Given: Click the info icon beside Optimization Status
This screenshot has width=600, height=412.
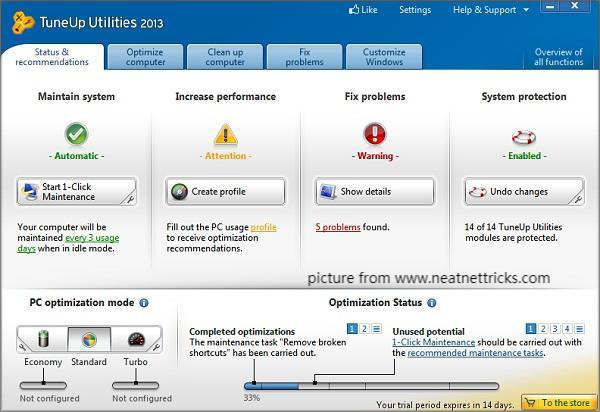Looking at the screenshot, I should click(432, 303).
